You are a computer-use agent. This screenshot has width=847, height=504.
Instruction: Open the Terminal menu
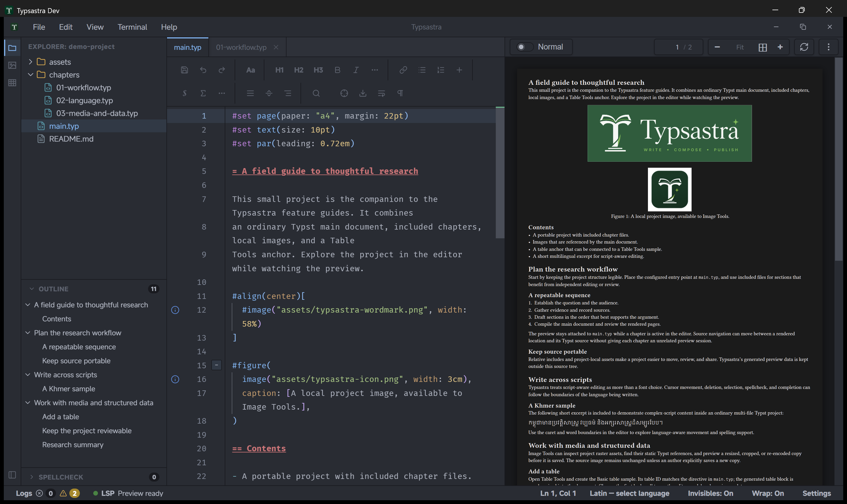coord(132,27)
